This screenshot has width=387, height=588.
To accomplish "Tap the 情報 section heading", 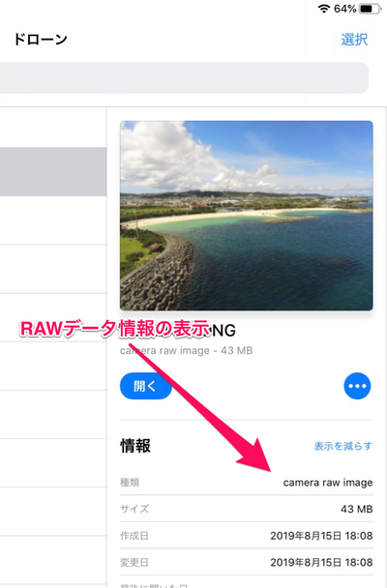I will 135,446.
